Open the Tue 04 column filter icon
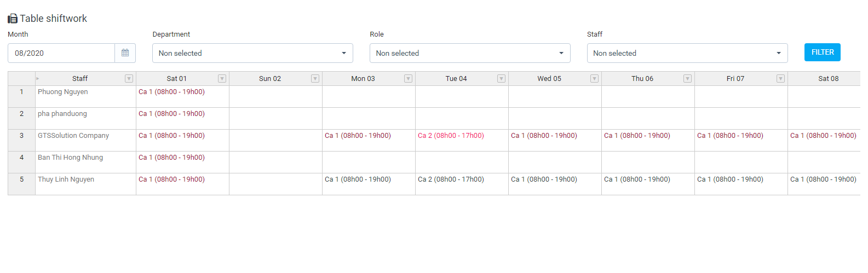Screen dimensions: 868x273 501,79
